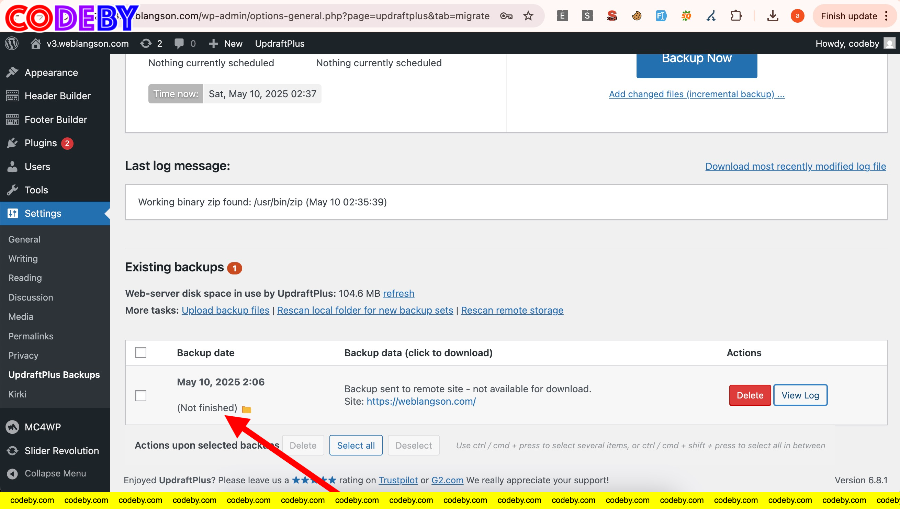Click the dark S extension icon
Screen dimensions: 900x509
pyautogui.click(x=587, y=16)
